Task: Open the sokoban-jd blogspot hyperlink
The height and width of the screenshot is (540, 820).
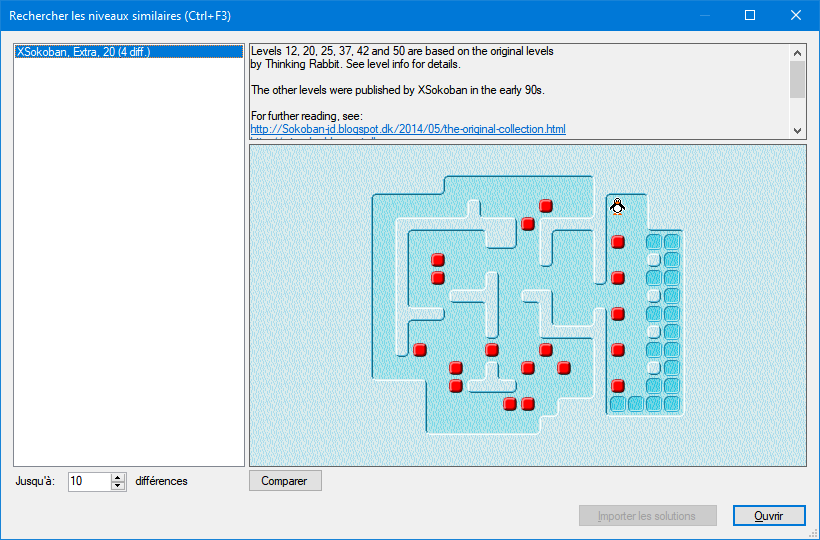Action: [x=408, y=129]
